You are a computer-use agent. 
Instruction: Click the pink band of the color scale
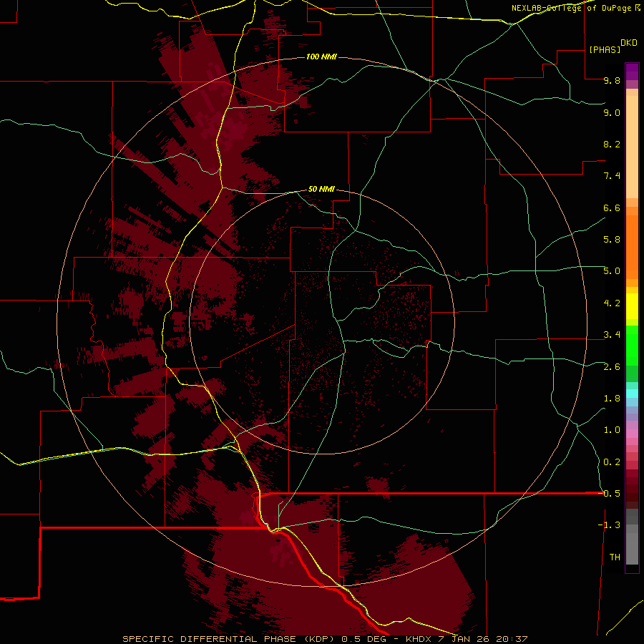632,434
